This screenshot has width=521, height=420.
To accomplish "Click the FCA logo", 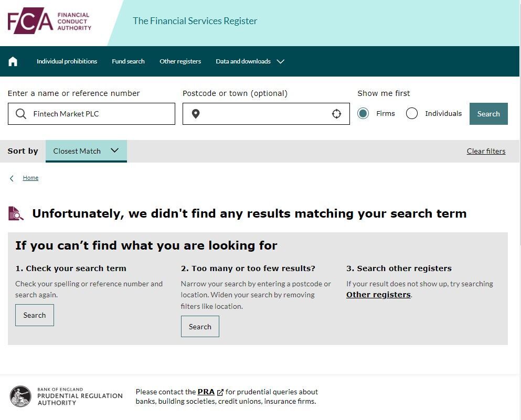I will 49,21.
